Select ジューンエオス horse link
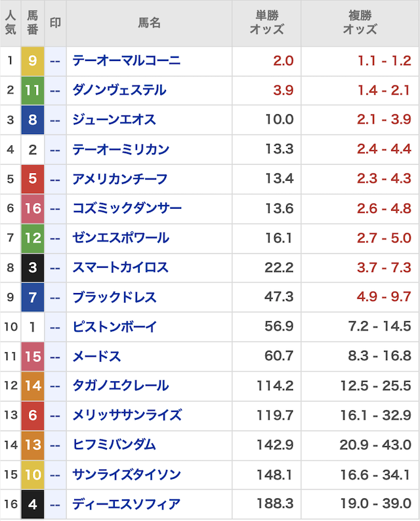The height and width of the screenshot is (521, 420). [114, 120]
